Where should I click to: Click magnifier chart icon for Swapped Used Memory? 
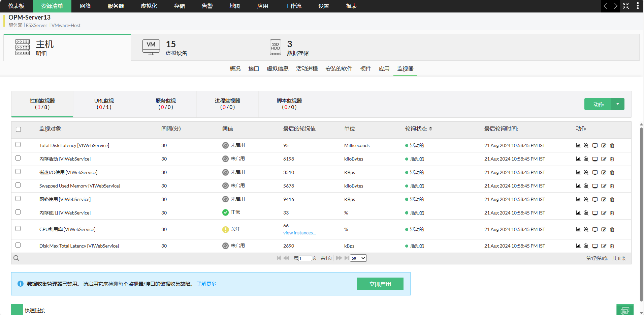click(586, 186)
